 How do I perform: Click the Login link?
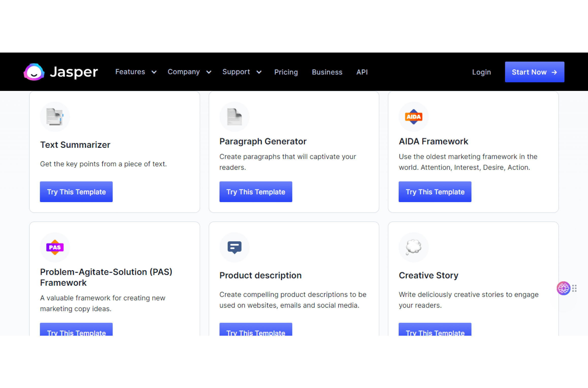click(481, 72)
